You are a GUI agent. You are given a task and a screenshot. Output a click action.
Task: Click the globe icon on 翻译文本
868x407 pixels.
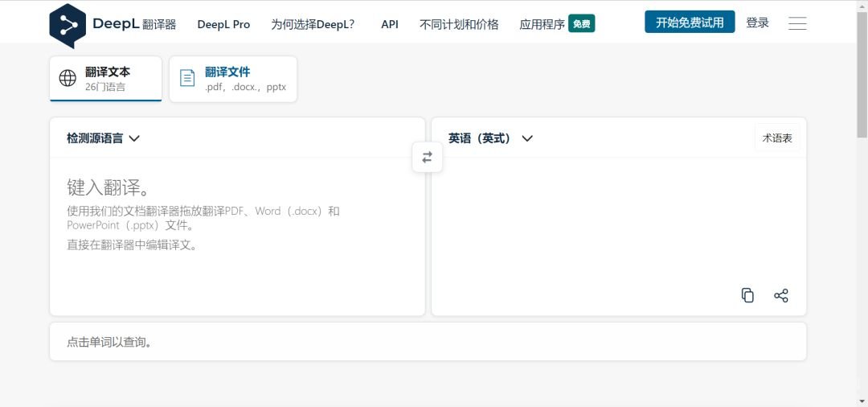[x=68, y=78]
